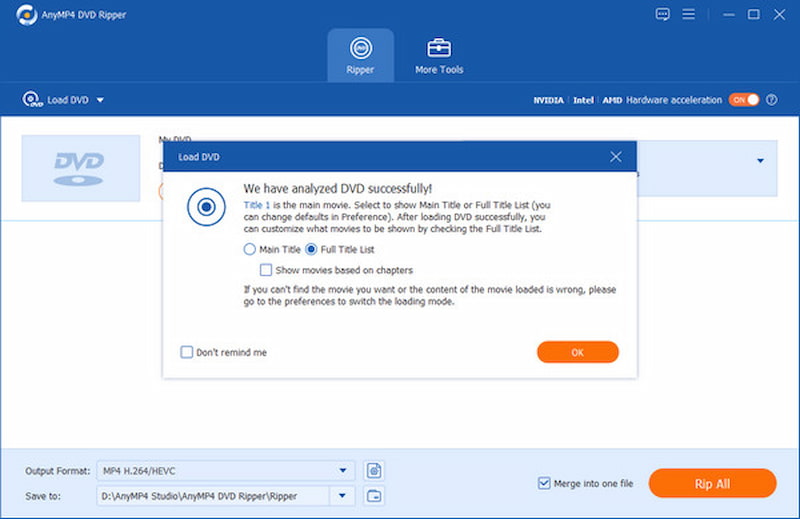Toggle Hardware acceleration switch
The height and width of the screenshot is (519, 800).
(744, 100)
